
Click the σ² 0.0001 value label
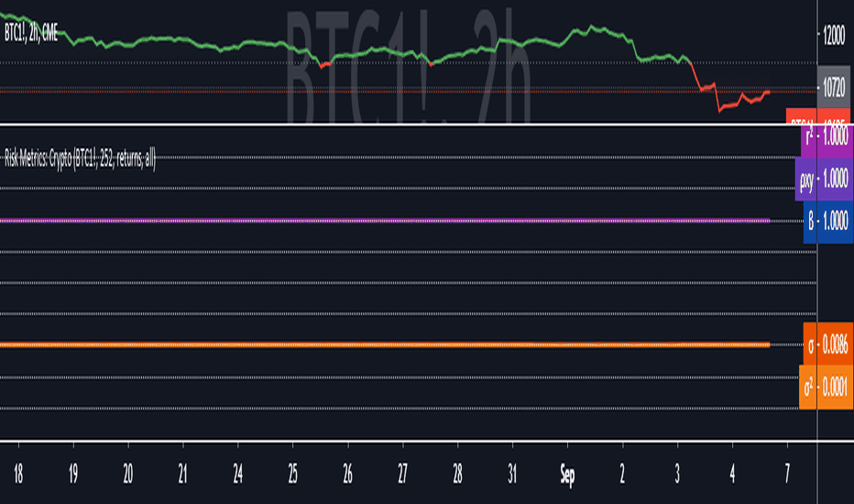(827, 387)
